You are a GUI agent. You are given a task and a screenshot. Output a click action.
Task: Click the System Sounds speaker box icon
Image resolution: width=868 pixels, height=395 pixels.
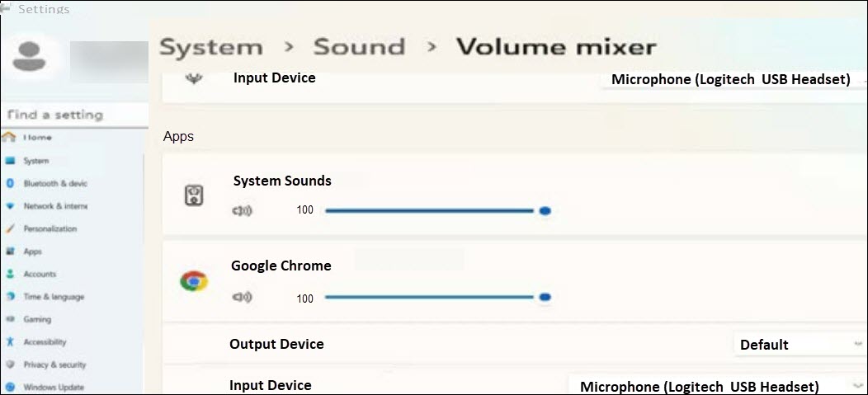click(x=194, y=195)
